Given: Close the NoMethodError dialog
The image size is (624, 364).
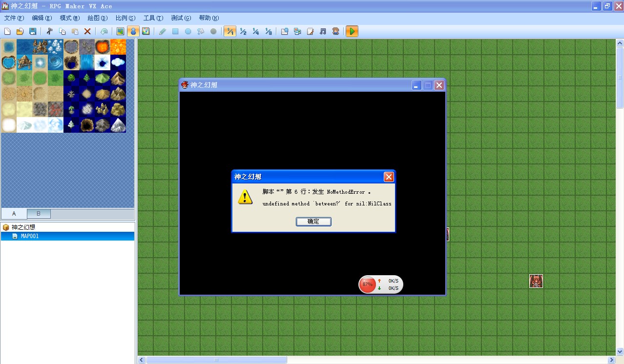Looking at the screenshot, I should [x=389, y=177].
